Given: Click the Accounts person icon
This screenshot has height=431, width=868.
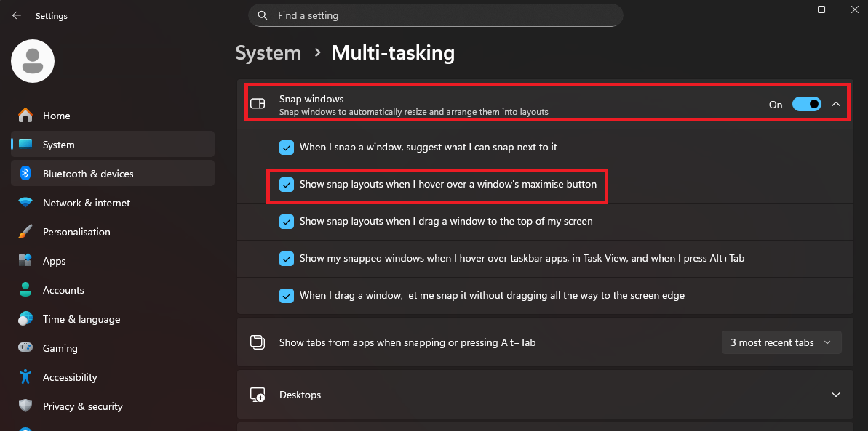Looking at the screenshot, I should click(x=25, y=290).
